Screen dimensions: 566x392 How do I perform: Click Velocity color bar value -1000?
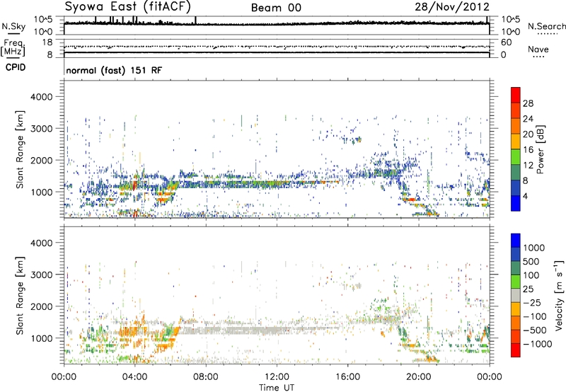click(538, 344)
